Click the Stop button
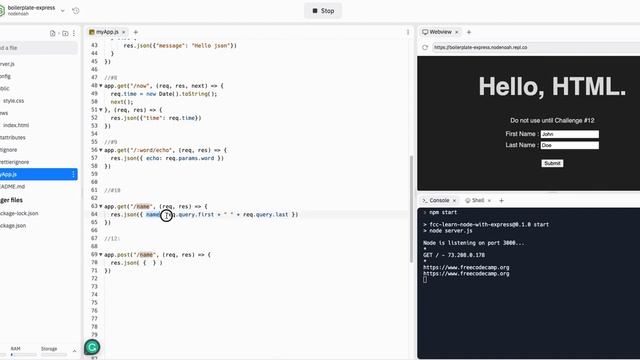640x360 pixels. point(323,11)
